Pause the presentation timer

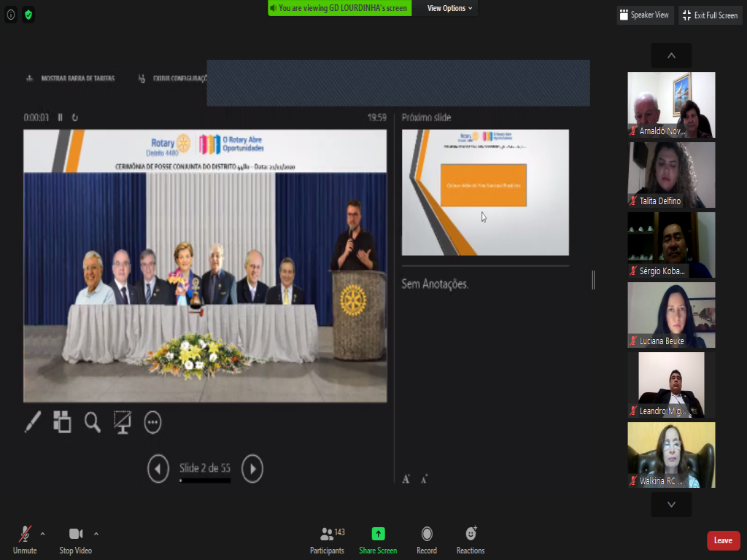click(x=61, y=117)
